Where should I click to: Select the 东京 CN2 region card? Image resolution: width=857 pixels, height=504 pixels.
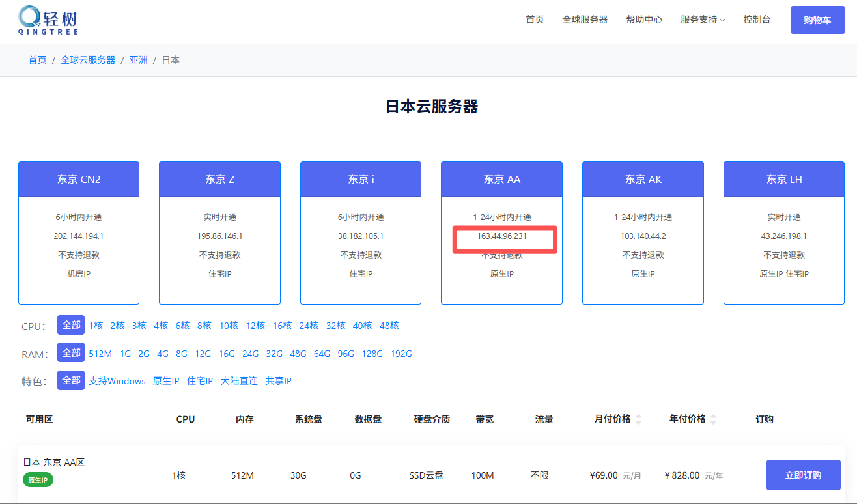79,232
